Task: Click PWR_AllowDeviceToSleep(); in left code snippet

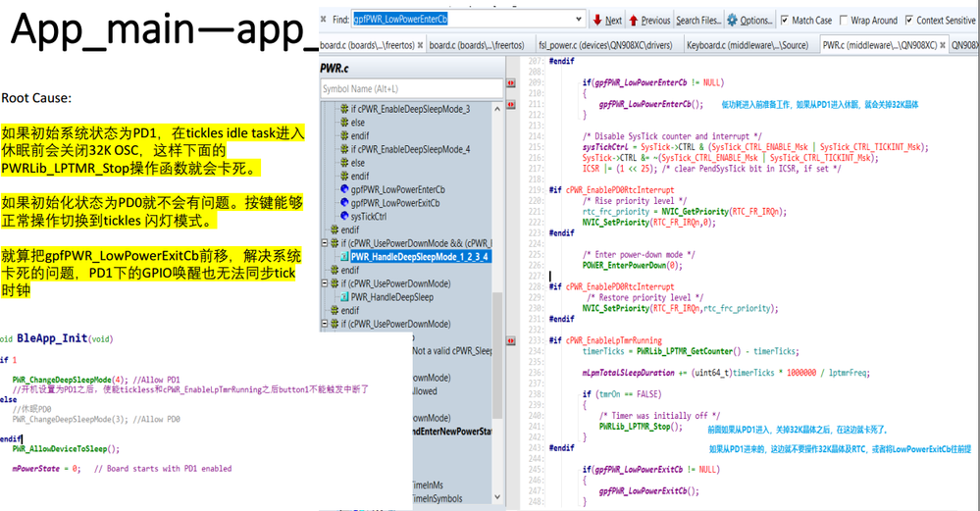Action: 66,448
